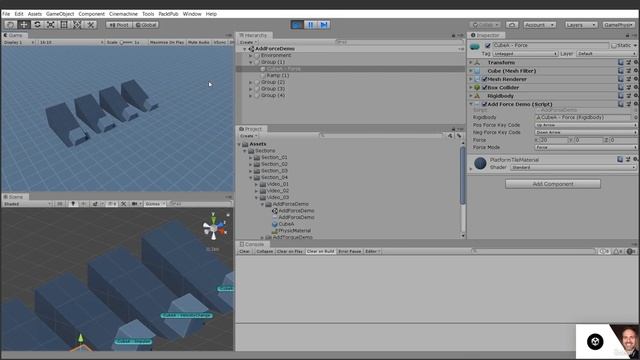Toggle the GameObject active checkbox
640x360 pixels.
pyautogui.click(x=488, y=45)
